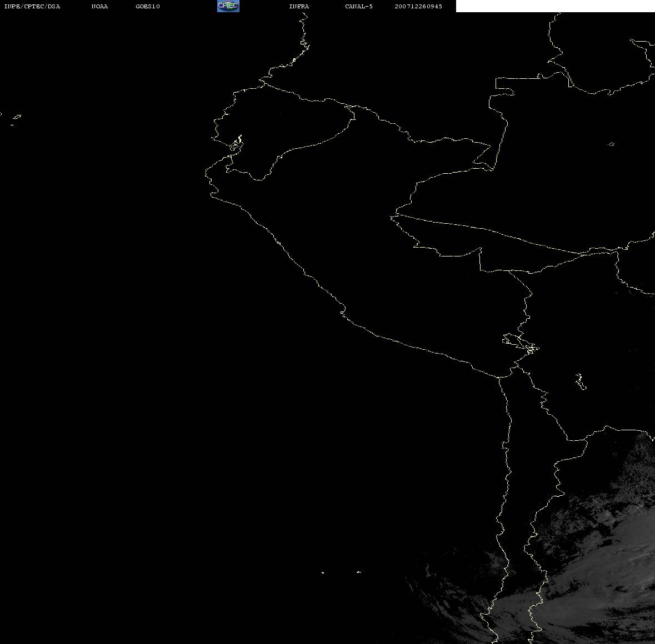Select the NOAA label in header
Image resolution: width=655 pixels, height=644 pixels.
click(x=99, y=7)
